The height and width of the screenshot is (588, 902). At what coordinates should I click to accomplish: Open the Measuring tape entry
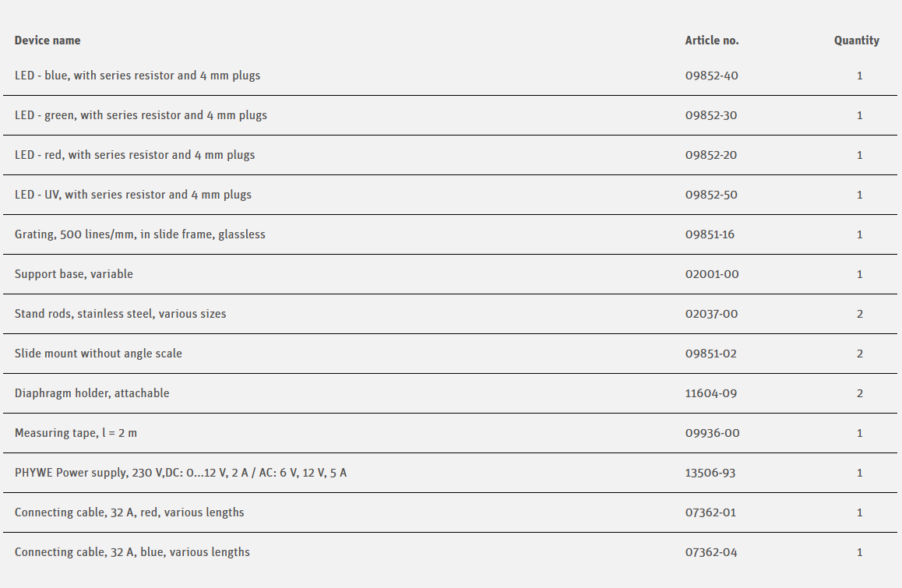click(76, 433)
